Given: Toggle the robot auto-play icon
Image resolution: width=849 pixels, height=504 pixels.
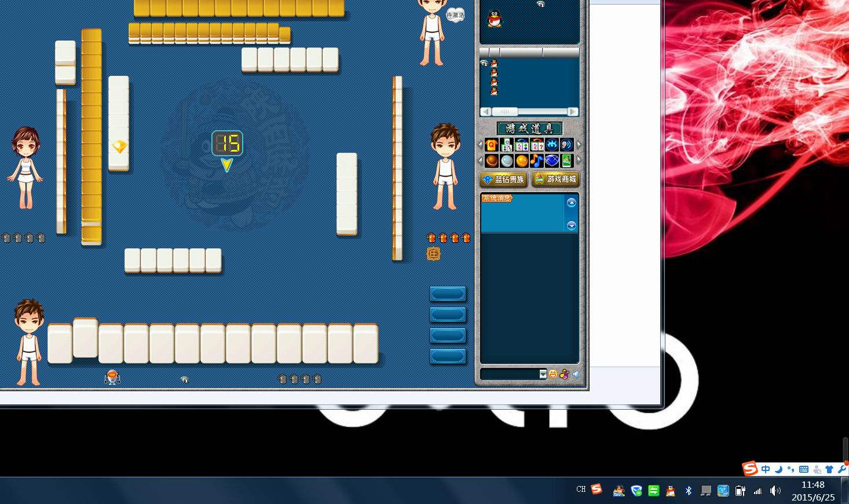Looking at the screenshot, I should coord(112,377).
